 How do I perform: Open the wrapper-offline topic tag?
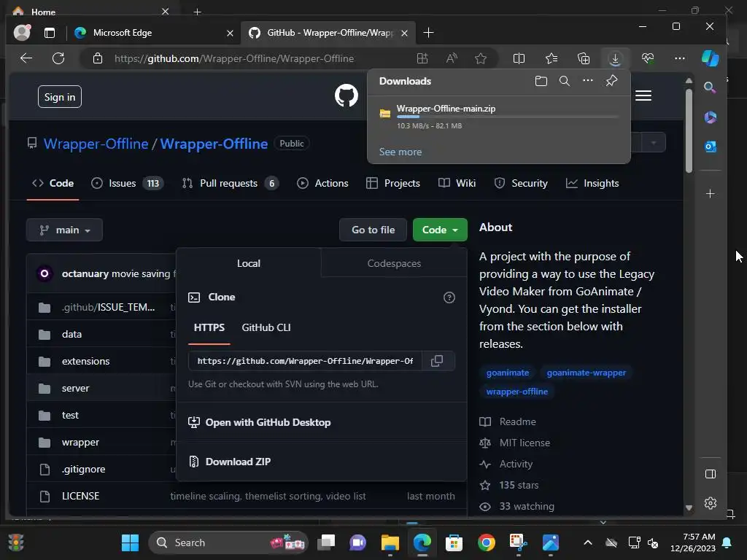(517, 392)
